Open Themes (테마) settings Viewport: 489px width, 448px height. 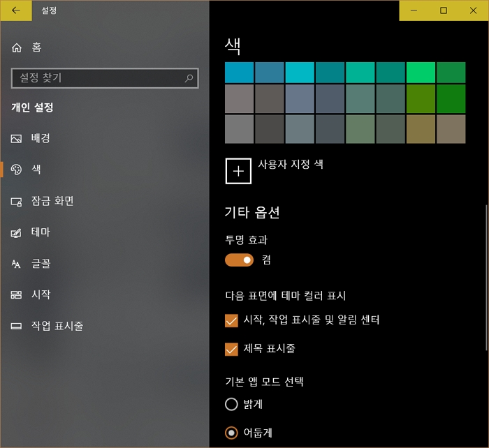click(x=41, y=232)
